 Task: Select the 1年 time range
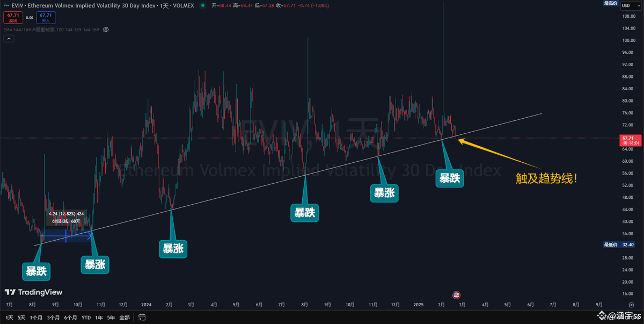(x=99, y=318)
